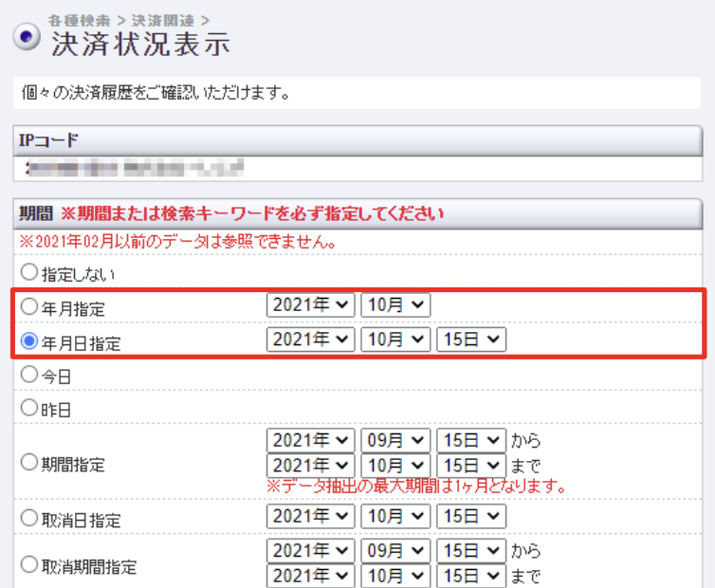Open month dropdown in 年月指定 row
The width and height of the screenshot is (715, 588).
[395, 305]
